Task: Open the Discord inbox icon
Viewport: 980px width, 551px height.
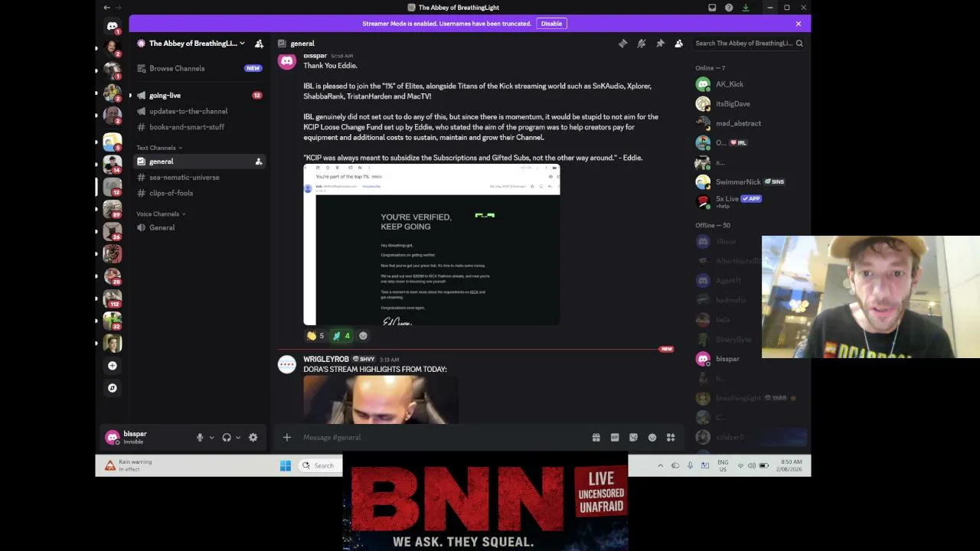Action: [x=712, y=8]
